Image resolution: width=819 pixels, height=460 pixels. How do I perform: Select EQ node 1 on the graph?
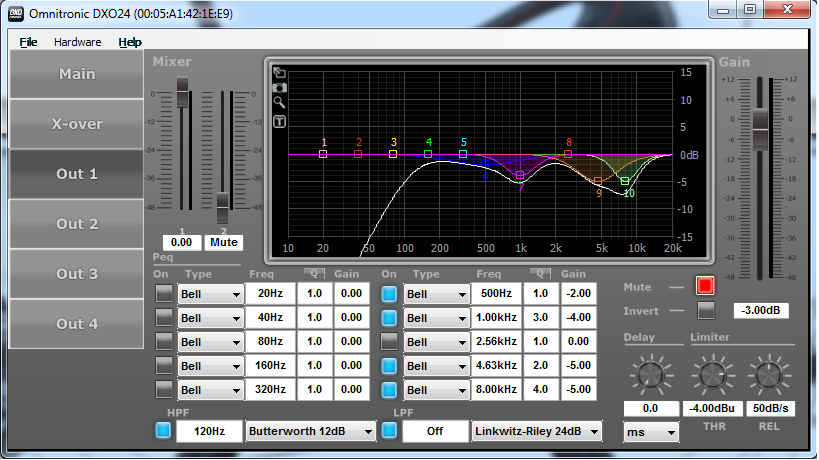(323, 154)
